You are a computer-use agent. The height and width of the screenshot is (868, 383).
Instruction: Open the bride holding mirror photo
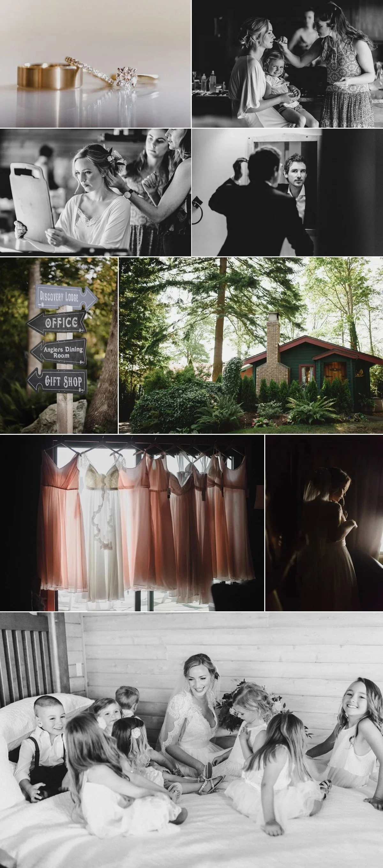(x=95, y=192)
